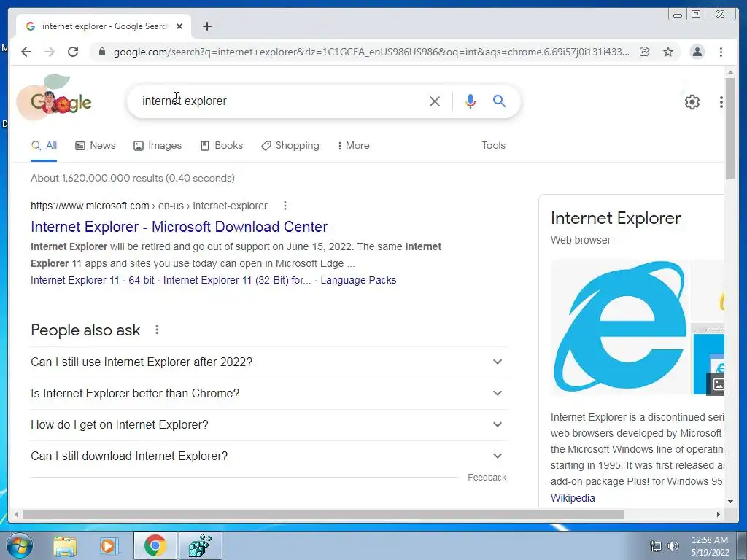This screenshot has height=560, width=747.
Task: Bookmark this page with the star
Action: point(668,52)
